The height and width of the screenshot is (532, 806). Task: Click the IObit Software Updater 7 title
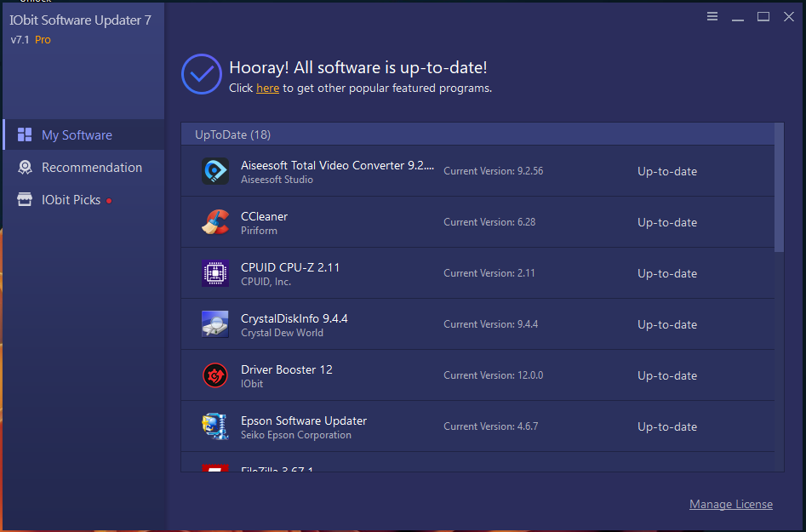81,20
